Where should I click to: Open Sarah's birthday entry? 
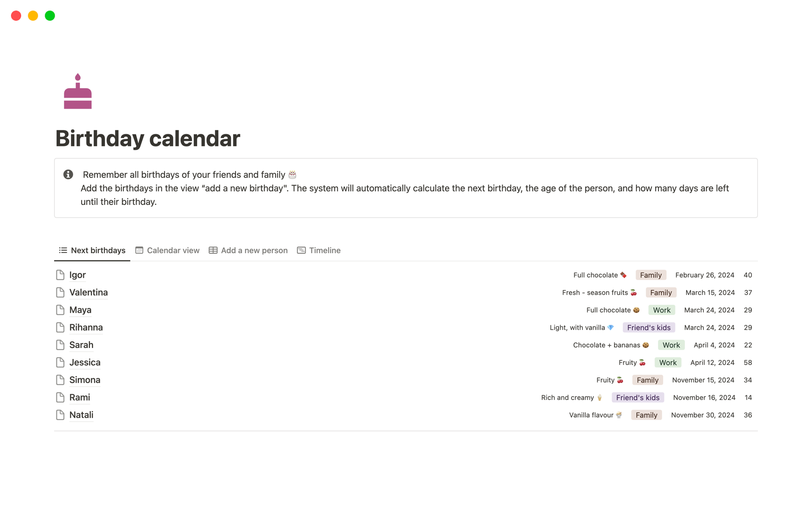(81, 345)
